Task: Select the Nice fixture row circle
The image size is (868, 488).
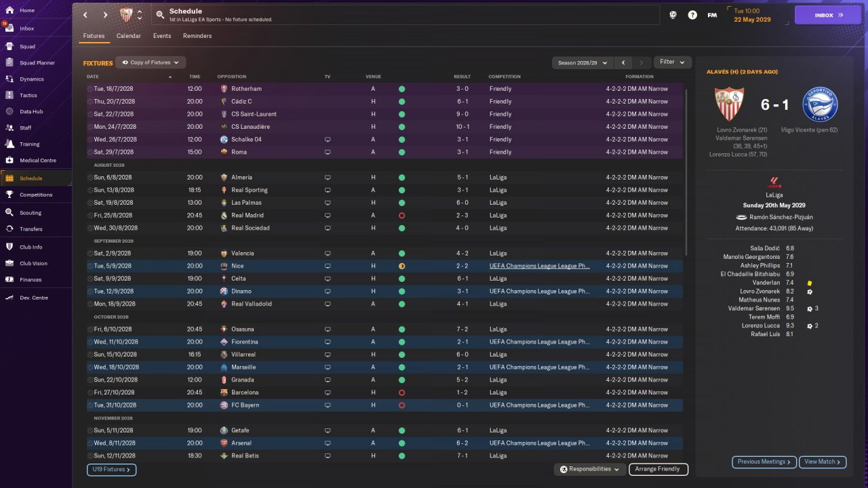Action: pos(90,266)
